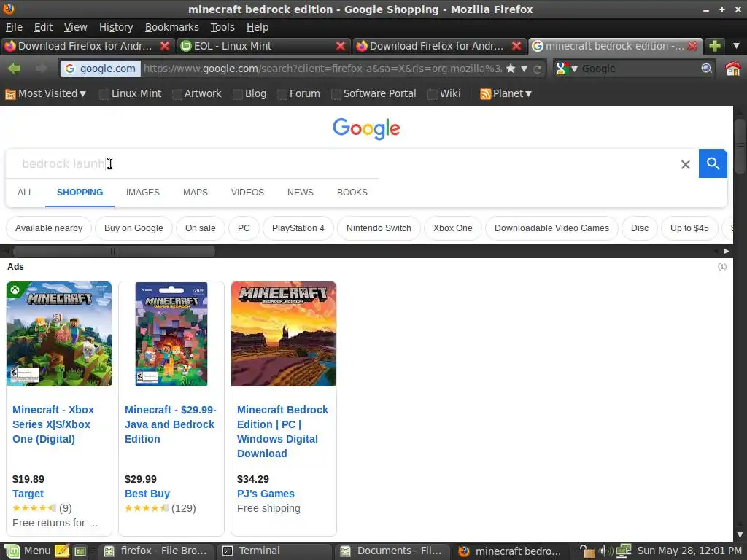747x560 pixels.
Task: Click the volume icon in system tray
Action: tap(605, 551)
